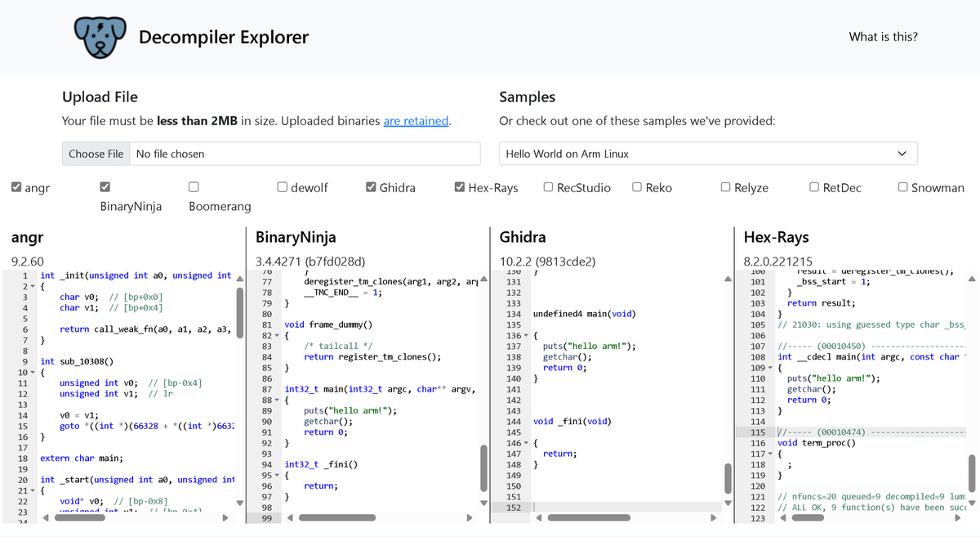Collapse BinaryNinja _fini fold at line 95
980x537 pixels.
click(275, 476)
